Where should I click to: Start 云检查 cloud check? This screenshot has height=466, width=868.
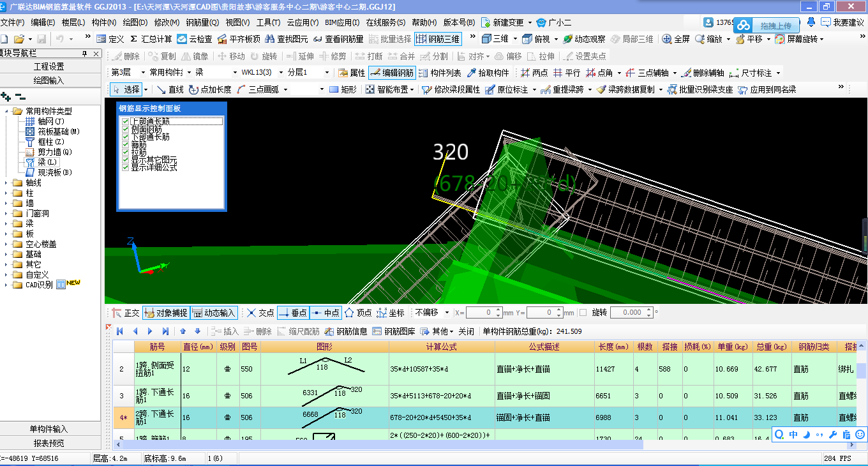point(195,39)
